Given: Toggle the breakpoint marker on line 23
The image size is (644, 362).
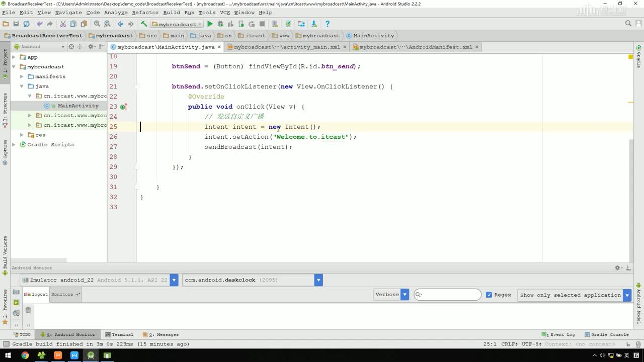Looking at the screenshot, I should (123, 107).
